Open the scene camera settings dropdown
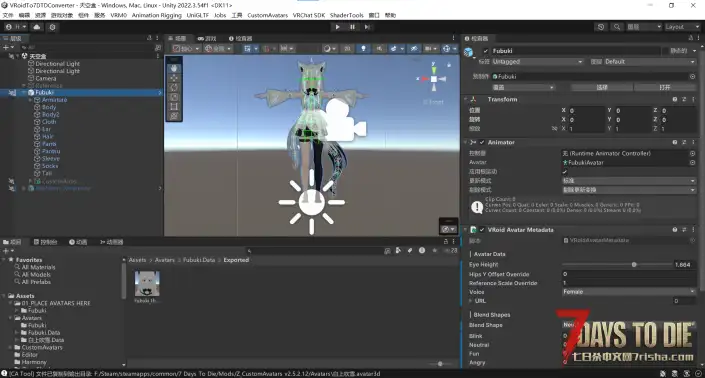705x378 pixels. click(x=431, y=49)
